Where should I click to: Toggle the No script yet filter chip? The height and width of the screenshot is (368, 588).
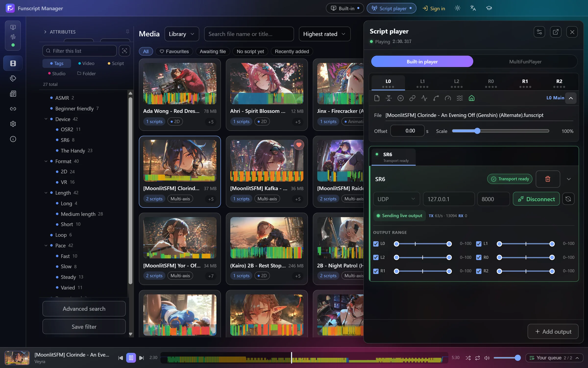[x=250, y=51]
